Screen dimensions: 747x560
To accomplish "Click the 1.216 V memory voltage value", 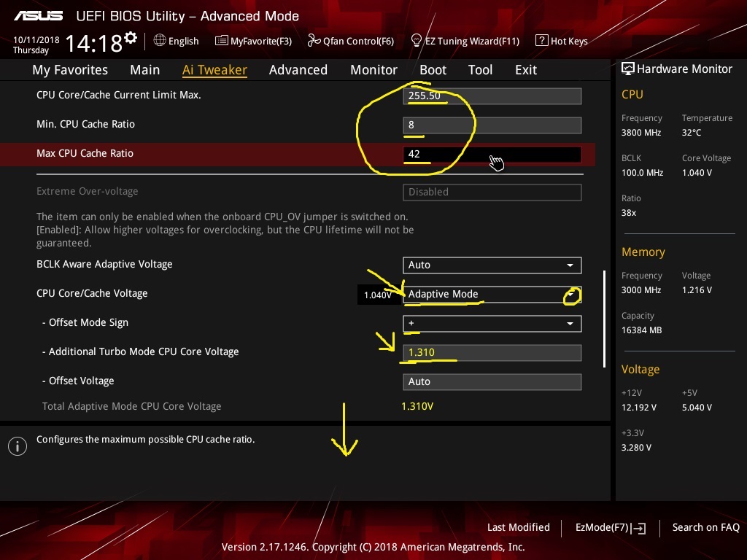I will coord(697,290).
